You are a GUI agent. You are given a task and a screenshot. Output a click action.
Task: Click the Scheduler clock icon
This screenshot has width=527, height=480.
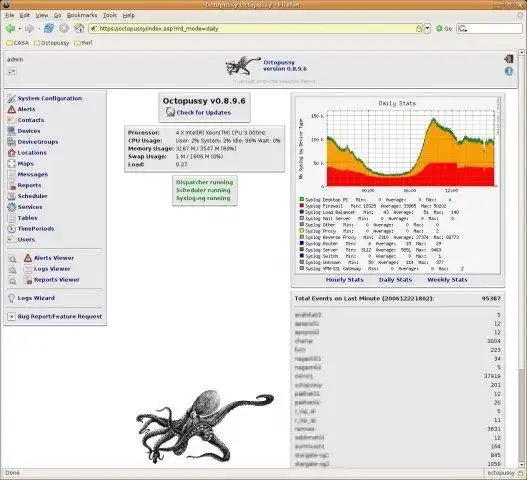click(12, 196)
